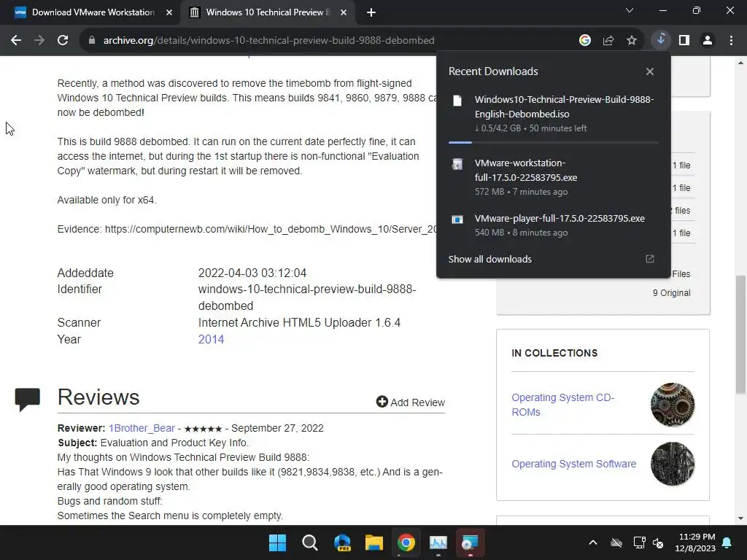Open VMware-player-full-17.5.0 download entry
This screenshot has width=747, height=560.
pyautogui.click(x=553, y=225)
